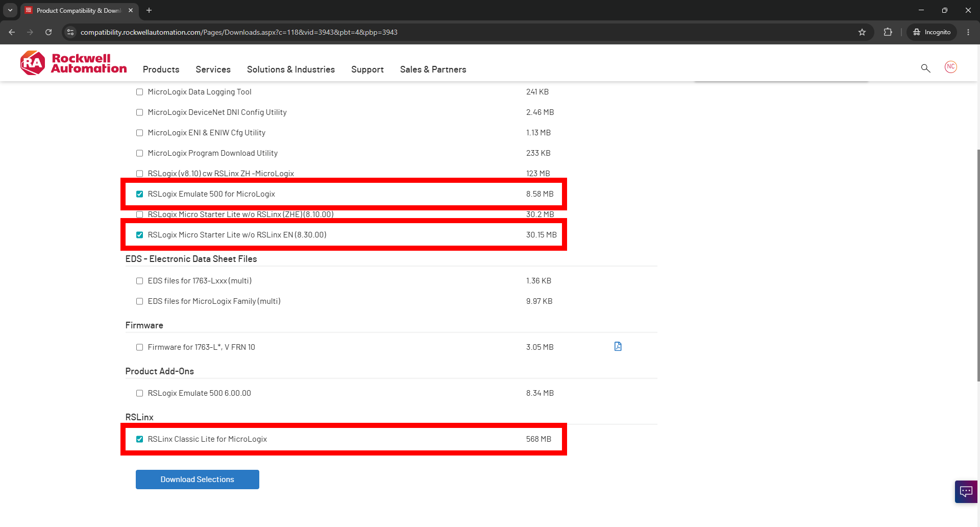980x527 pixels.
Task: Open the Products menu
Action: tap(161, 69)
